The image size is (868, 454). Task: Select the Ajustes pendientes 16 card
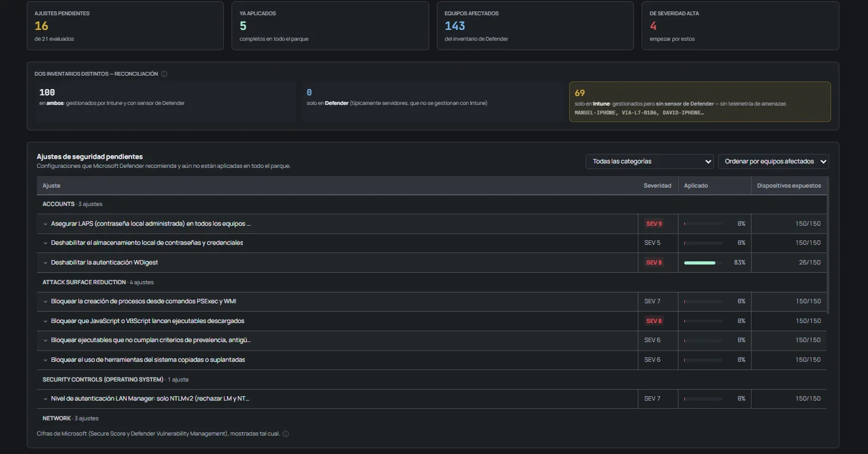pos(125,25)
